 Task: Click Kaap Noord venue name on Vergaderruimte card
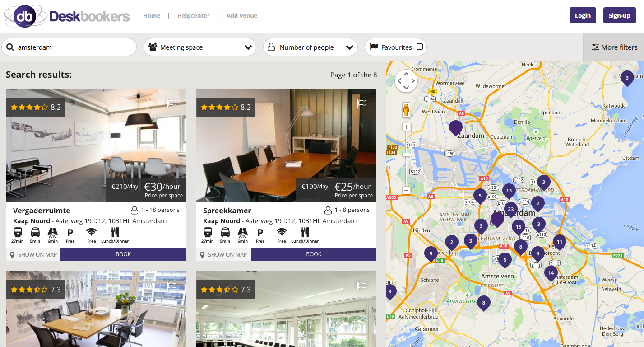[x=32, y=221]
